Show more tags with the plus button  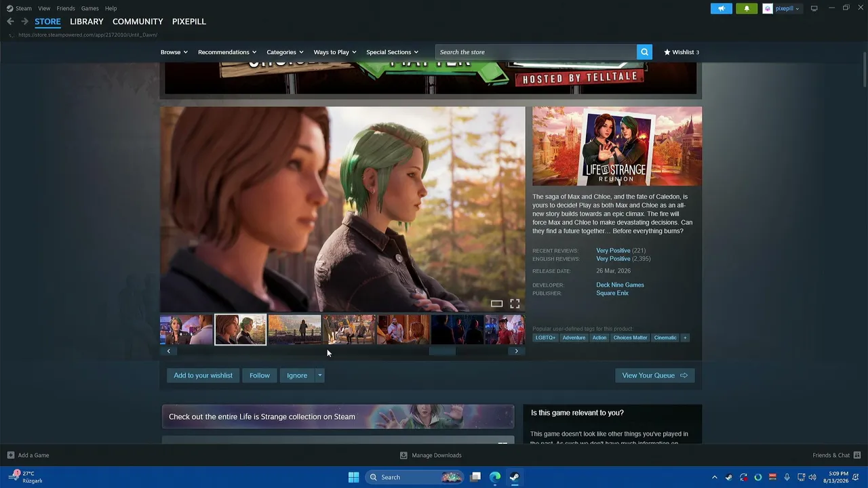(685, 338)
